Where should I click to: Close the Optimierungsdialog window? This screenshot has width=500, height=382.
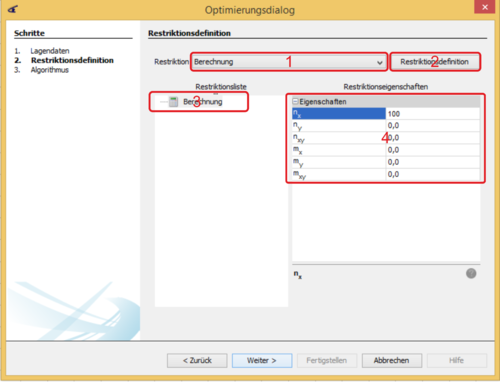point(485,7)
